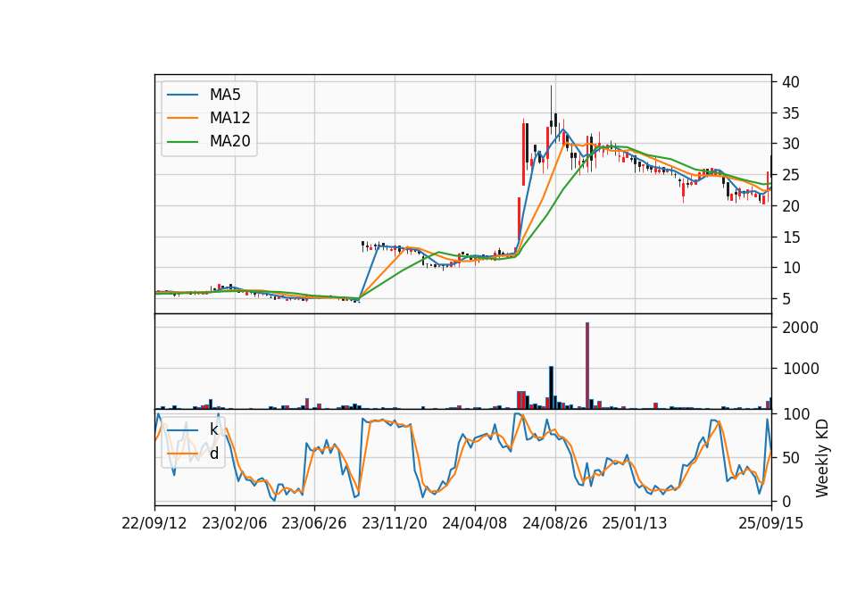The width and height of the screenshot is (857, 616).
Task: Click price axis value 15
Action: click(791, 237)
